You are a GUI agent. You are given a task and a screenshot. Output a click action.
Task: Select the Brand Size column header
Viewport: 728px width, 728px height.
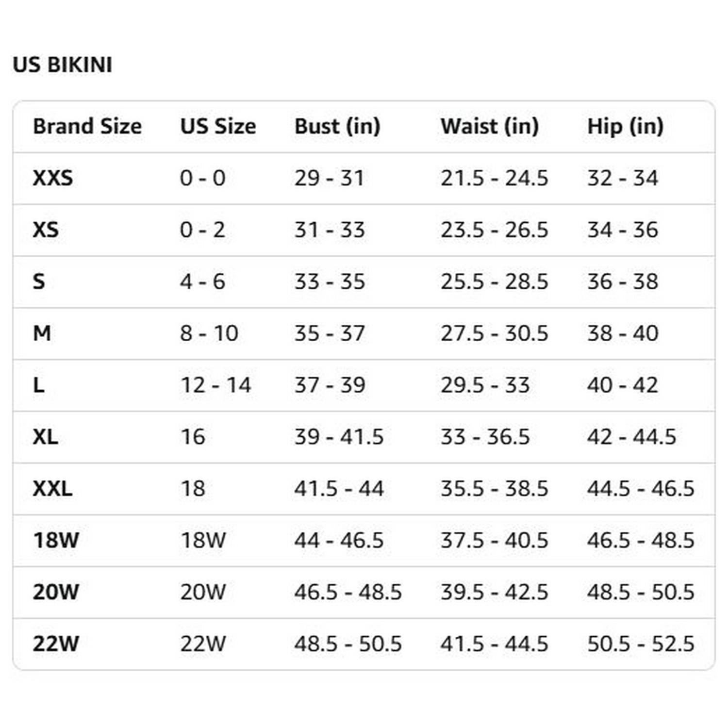(87, 126)
